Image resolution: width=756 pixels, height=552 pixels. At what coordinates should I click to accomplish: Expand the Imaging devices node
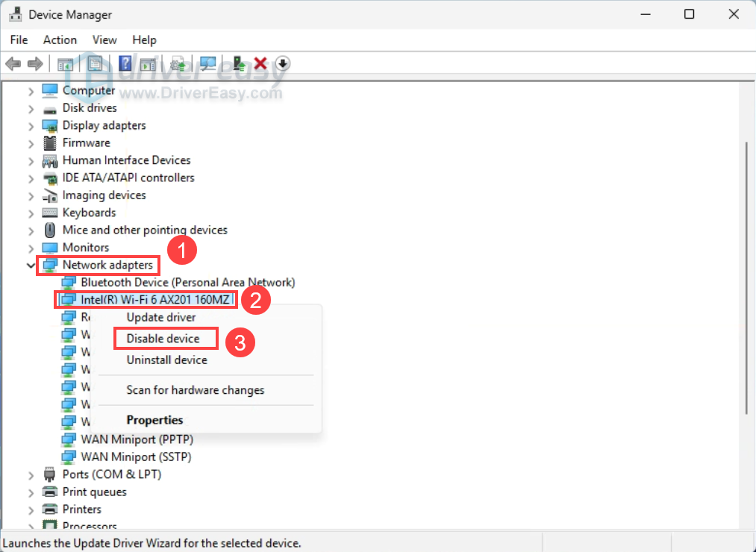click(x=31, y=196)
